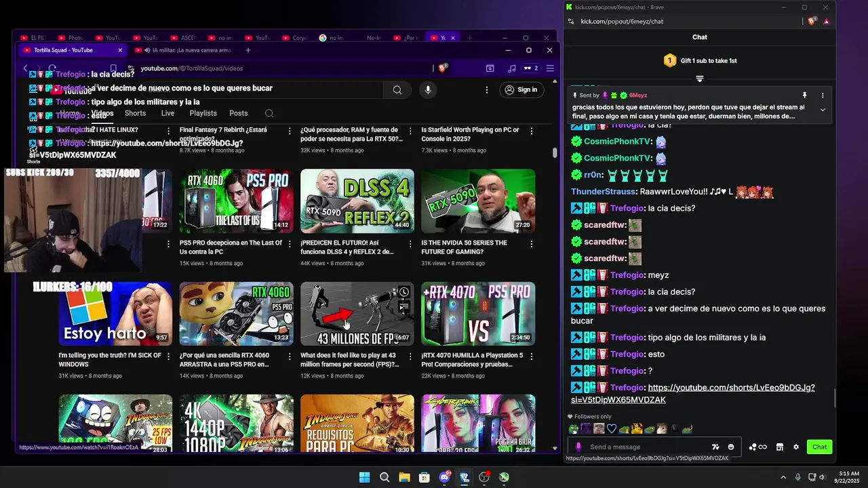Switch to the Live channel tab
The width and height of the screenshot is (868, 488).
167,113
